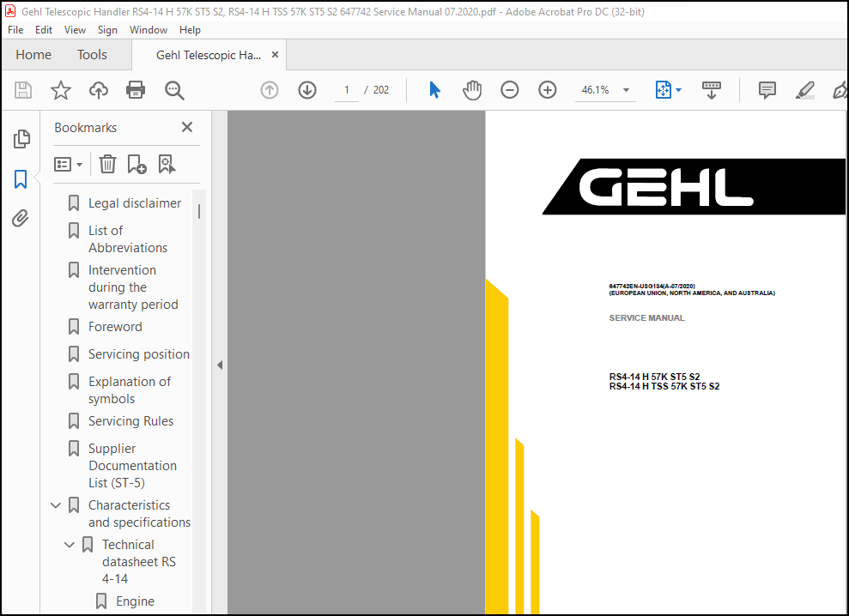Open Legal disclaimer bookmark
The image size is (849, 616).
point(135,203)
